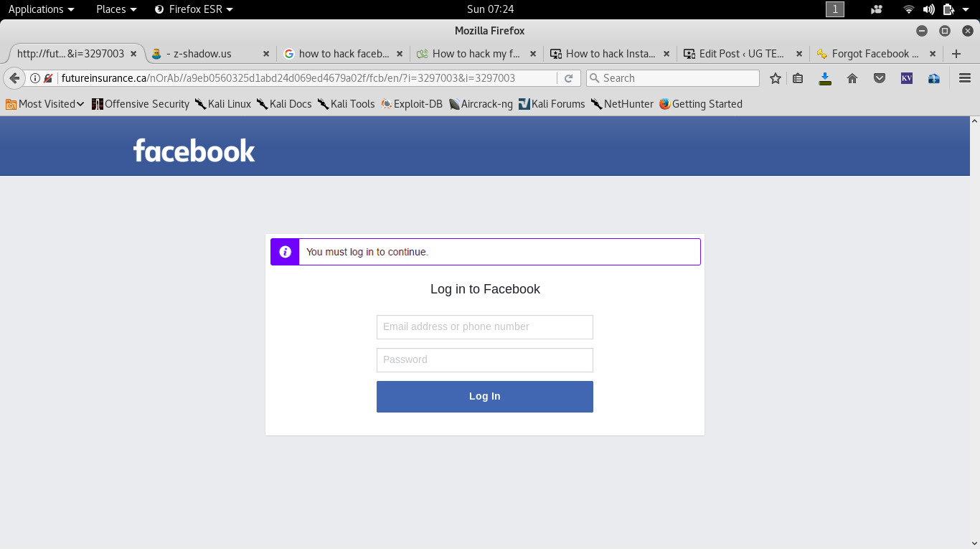Bookmark this page with the star icon

pos(775,78)
